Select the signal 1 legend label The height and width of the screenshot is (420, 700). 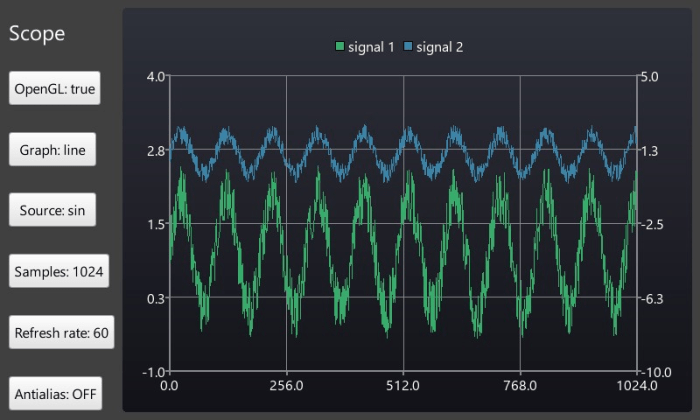coord(370,47)
